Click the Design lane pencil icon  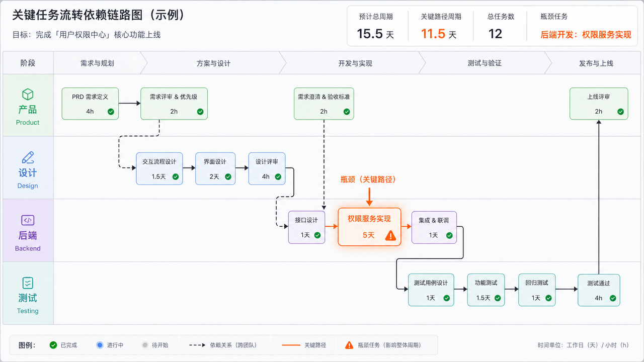28,157
